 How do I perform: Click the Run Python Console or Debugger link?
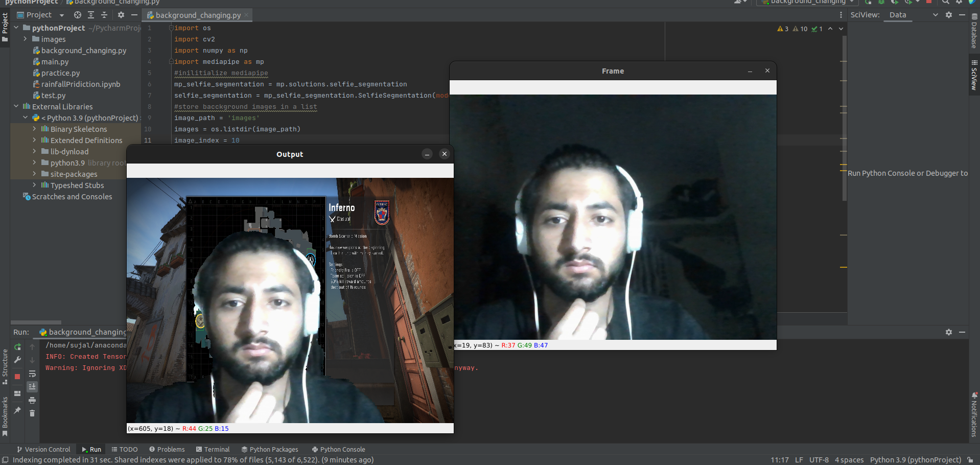[x=907, y=173]
